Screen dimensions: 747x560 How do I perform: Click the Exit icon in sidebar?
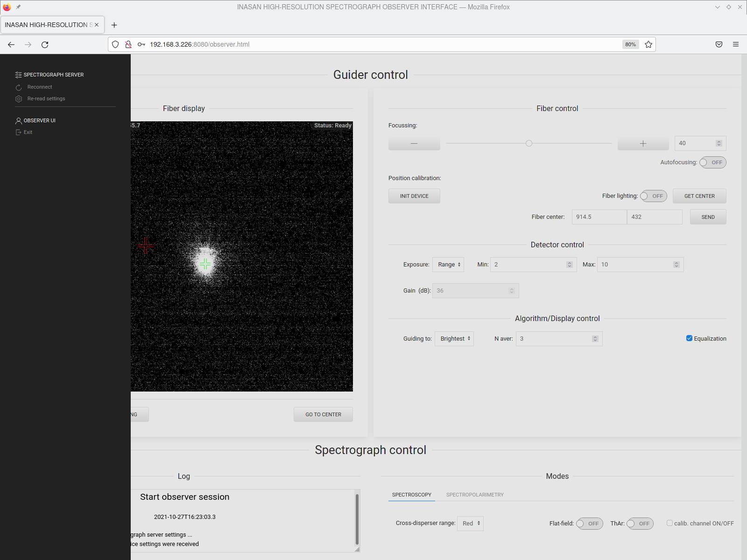(x=19, y=133)
